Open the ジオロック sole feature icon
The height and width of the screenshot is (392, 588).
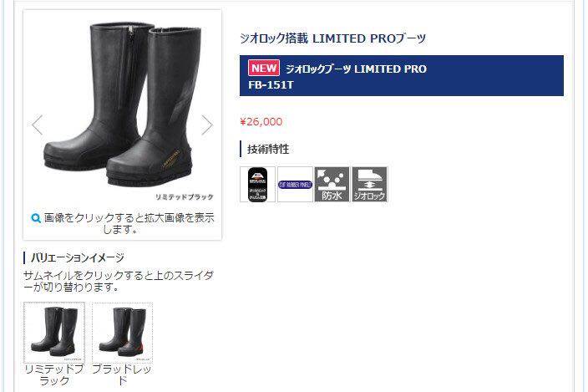click(x=369, y=185)
